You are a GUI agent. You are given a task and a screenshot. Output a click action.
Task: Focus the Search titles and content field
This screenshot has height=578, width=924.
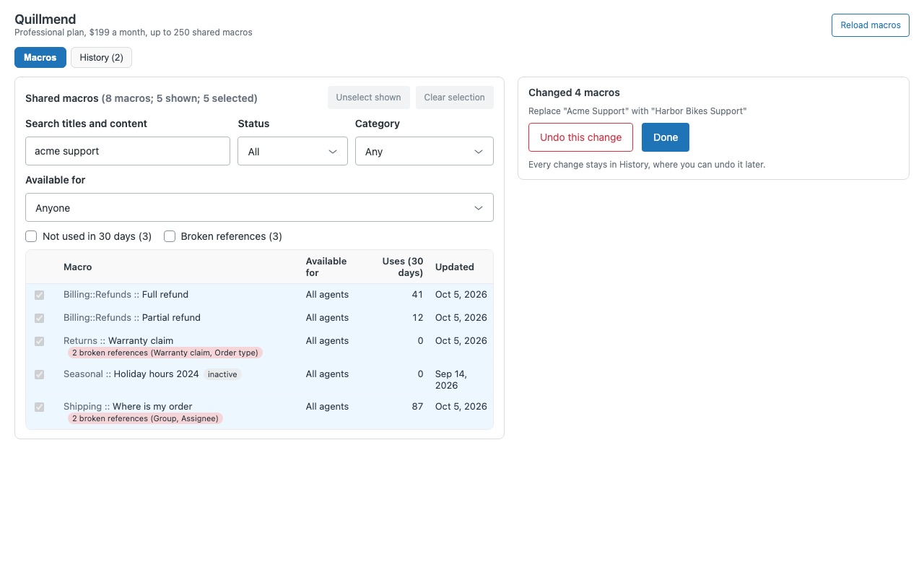point(128,151)
